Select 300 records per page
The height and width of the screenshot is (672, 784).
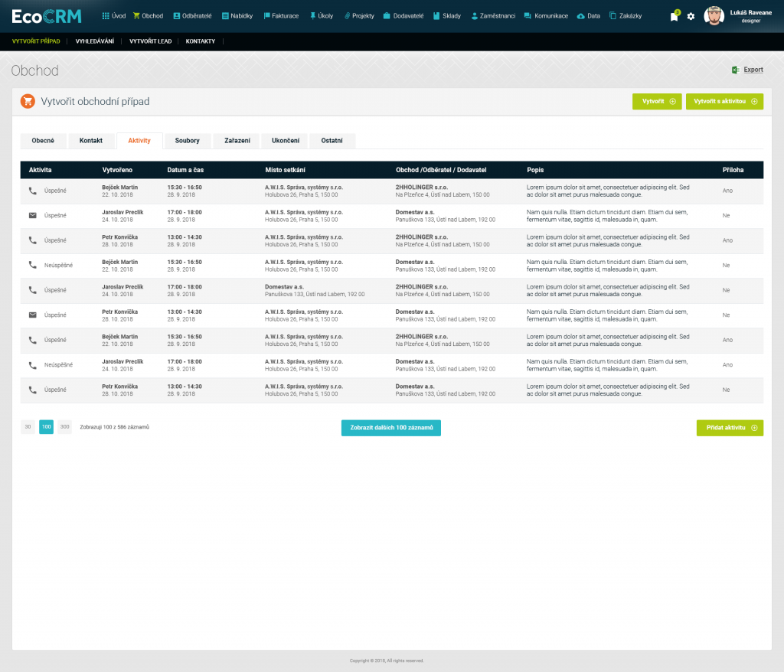tap(64, 427)
